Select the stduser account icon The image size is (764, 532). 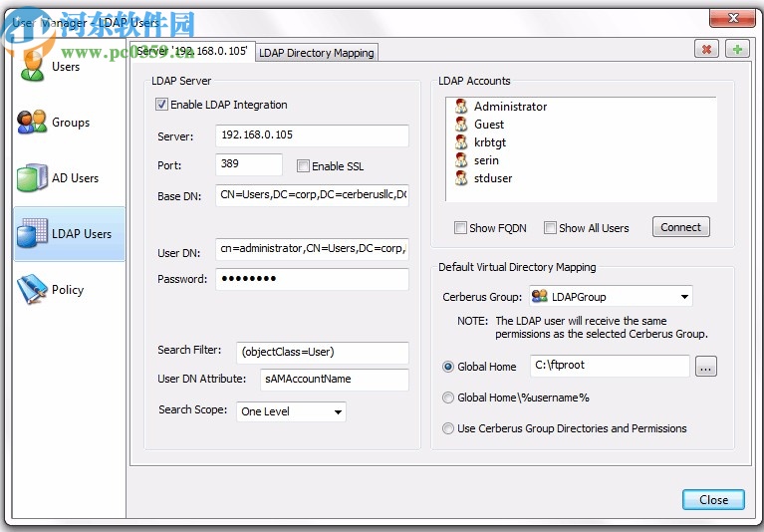tap(461, 177)
